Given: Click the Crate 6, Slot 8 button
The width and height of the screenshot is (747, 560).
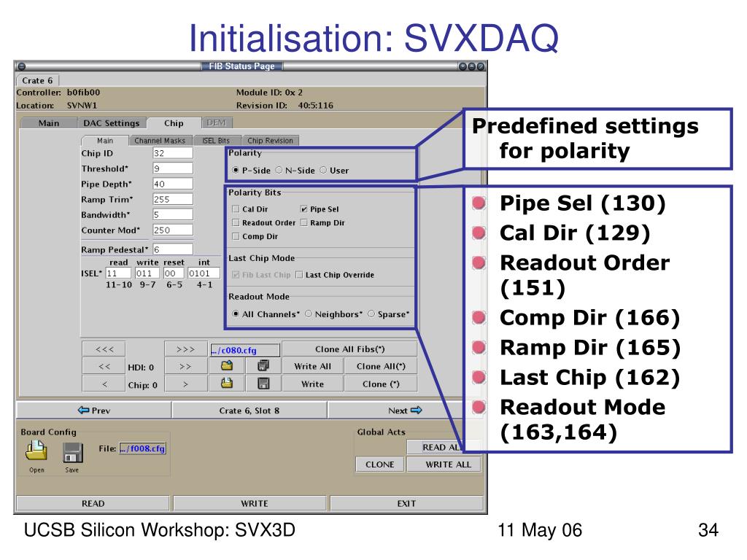Looking at the screenshot, I should pyautogui.click(x=249, y=410).
